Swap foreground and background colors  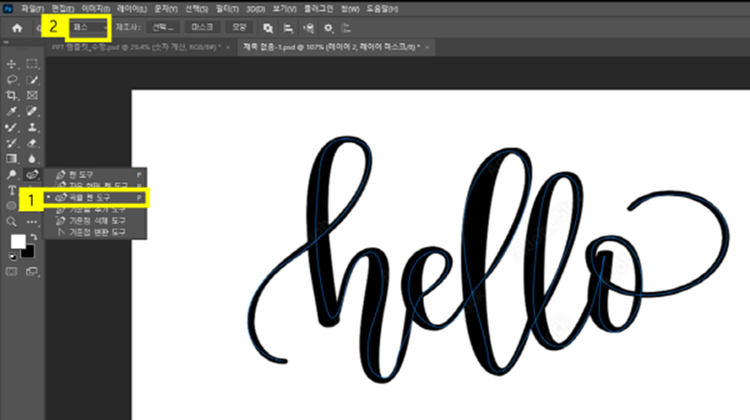tap(33, 237)
